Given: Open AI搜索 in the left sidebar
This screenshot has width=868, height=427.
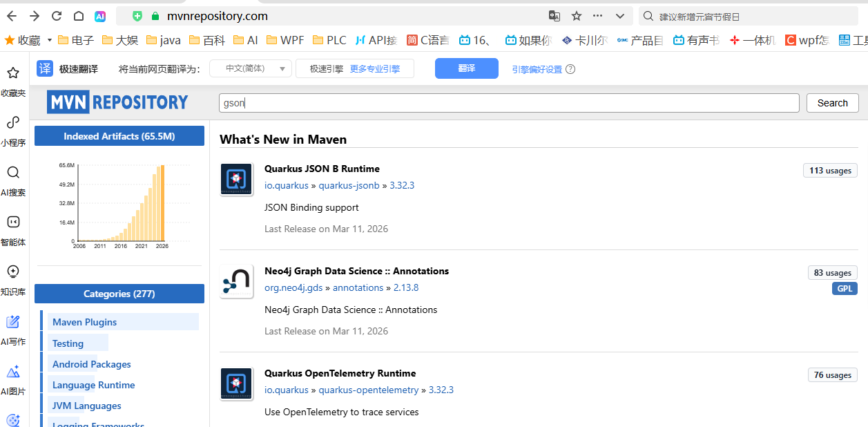Looking at the screenshot, I should (13, 181).
